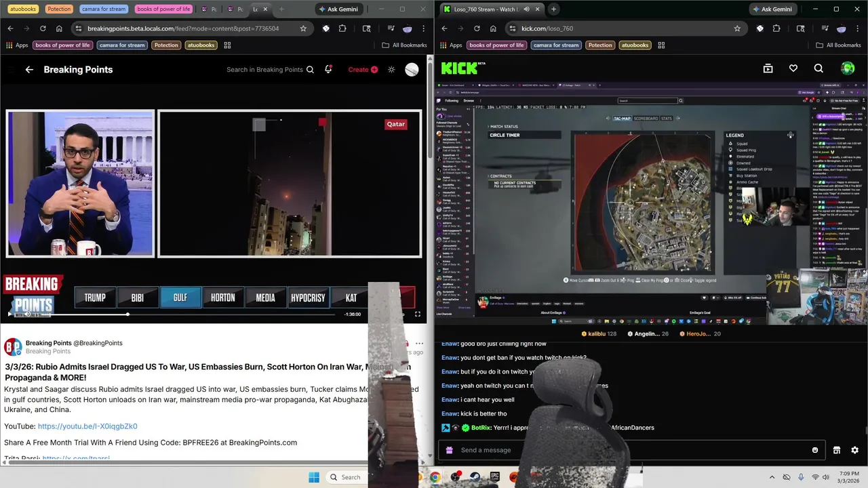Open the Kick profile avatar menu

click(848, 68)
